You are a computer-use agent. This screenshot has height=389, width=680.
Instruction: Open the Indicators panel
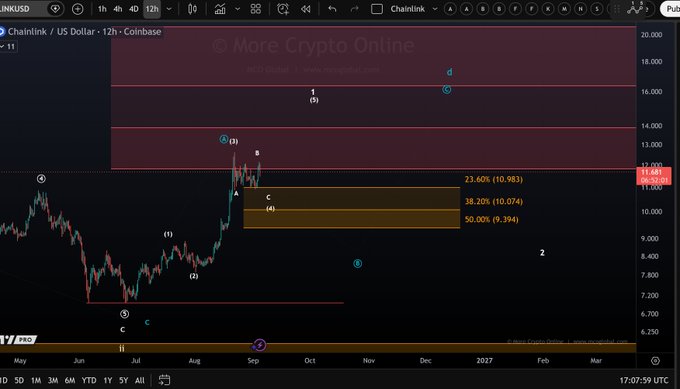pos(220,9)
